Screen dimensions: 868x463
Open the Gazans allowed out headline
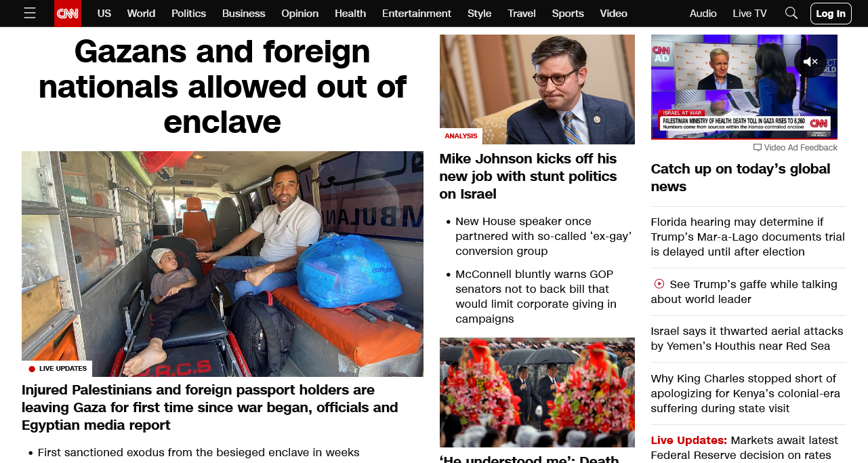tap(222, 87)
